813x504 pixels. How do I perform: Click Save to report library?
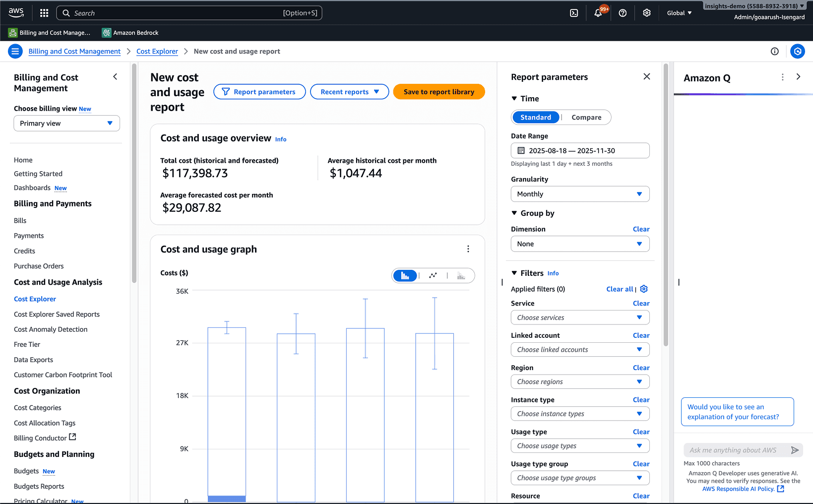coord(439,92)
